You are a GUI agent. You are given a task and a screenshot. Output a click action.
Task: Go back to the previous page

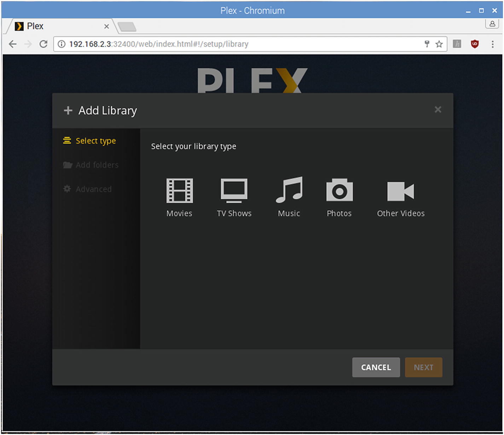13,44
